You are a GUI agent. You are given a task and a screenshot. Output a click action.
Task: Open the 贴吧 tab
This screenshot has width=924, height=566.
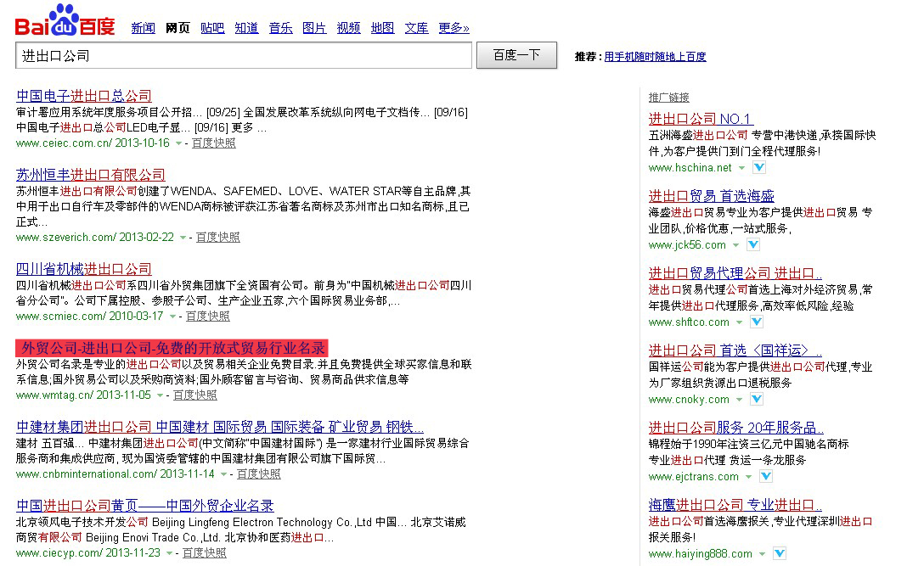tap(212, 28)
